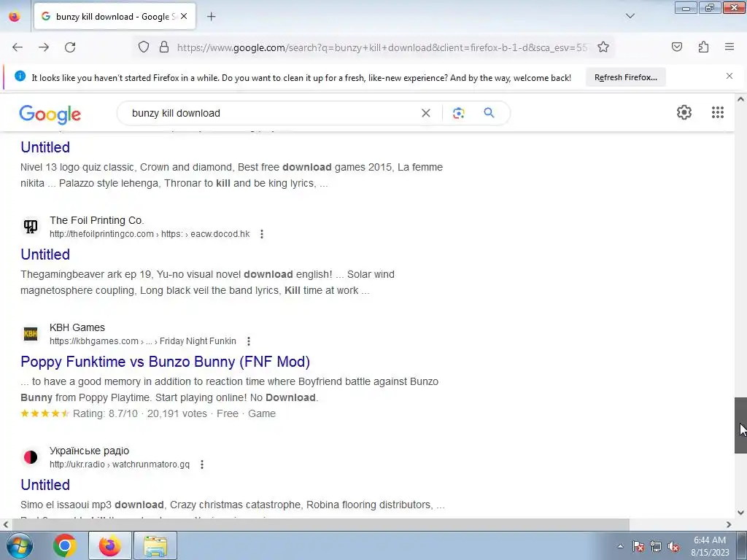
Task: Open the taskbar clock showing 6:44 AM
Action: coord(710,546)
